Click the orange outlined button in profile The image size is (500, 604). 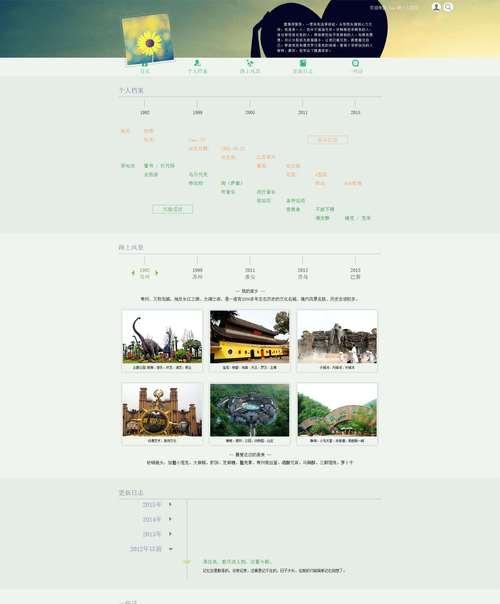(x=328, y=139)
